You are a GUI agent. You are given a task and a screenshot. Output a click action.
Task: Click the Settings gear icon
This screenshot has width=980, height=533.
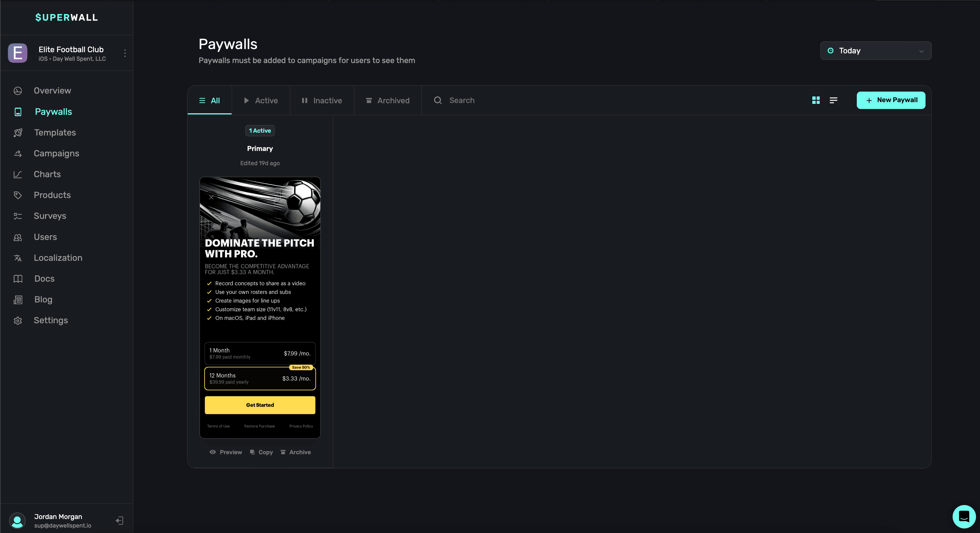[x=17, y=320]
